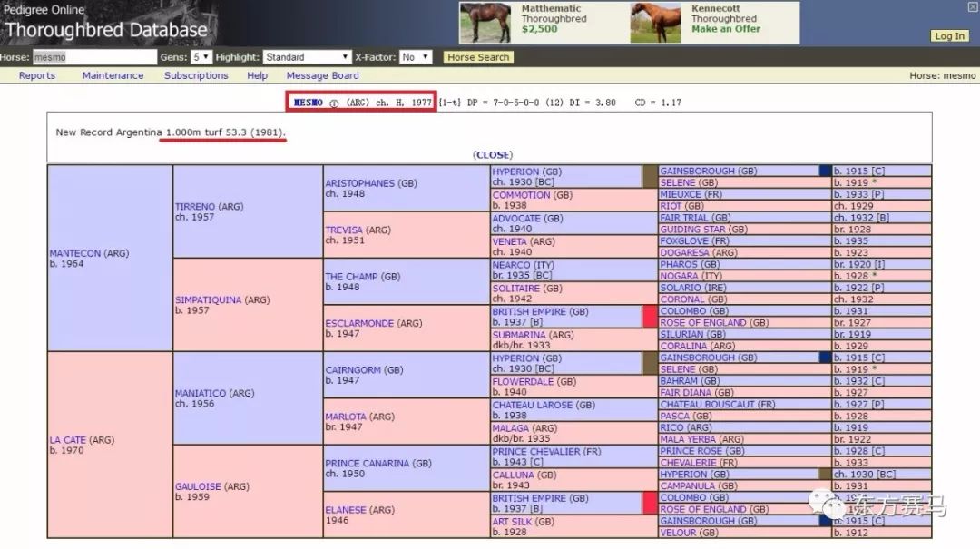
Task: Go to the Message Board
Action: point(322,76)
